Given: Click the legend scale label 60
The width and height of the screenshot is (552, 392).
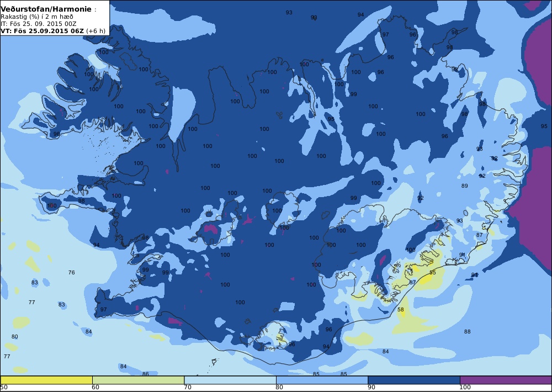Looking at the screenshot, I should (x=95, y=388).
